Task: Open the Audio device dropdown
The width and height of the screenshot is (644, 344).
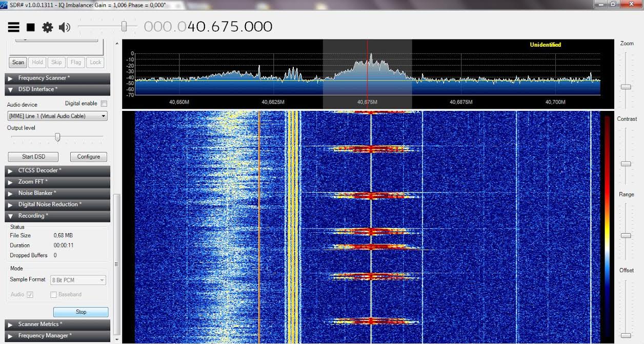Action: click(x=57, y=116)
